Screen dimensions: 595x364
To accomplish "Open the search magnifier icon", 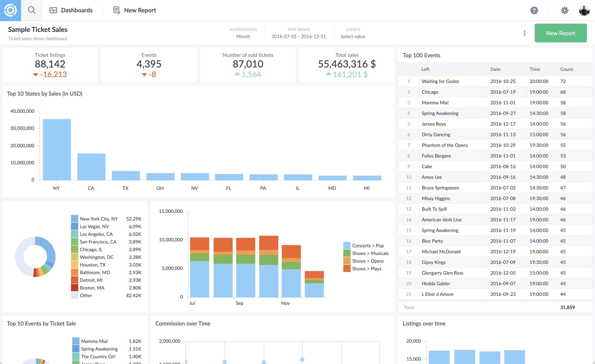I will coord(32,10).
